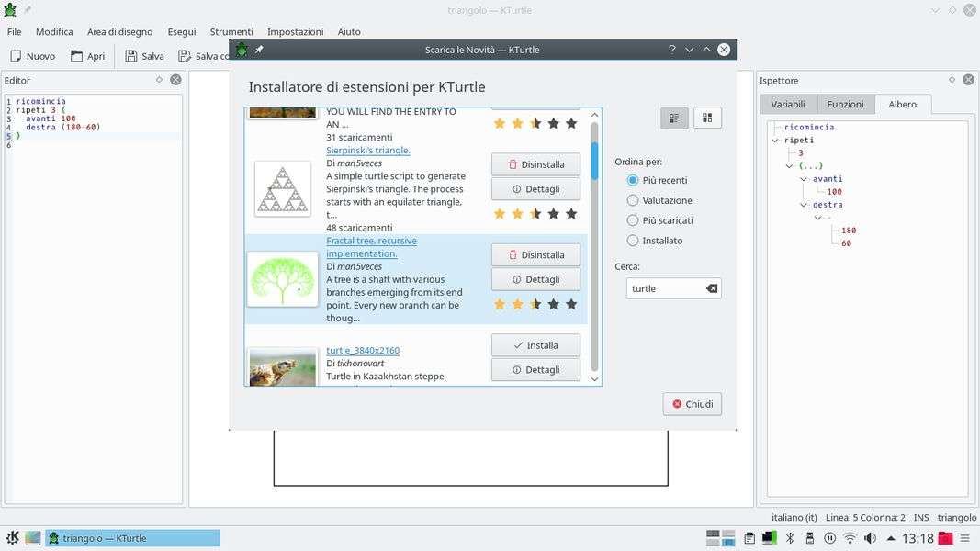The image size is (980, 551).
Task: Open the Bluetooth tray icon
Action: point(789,538)
